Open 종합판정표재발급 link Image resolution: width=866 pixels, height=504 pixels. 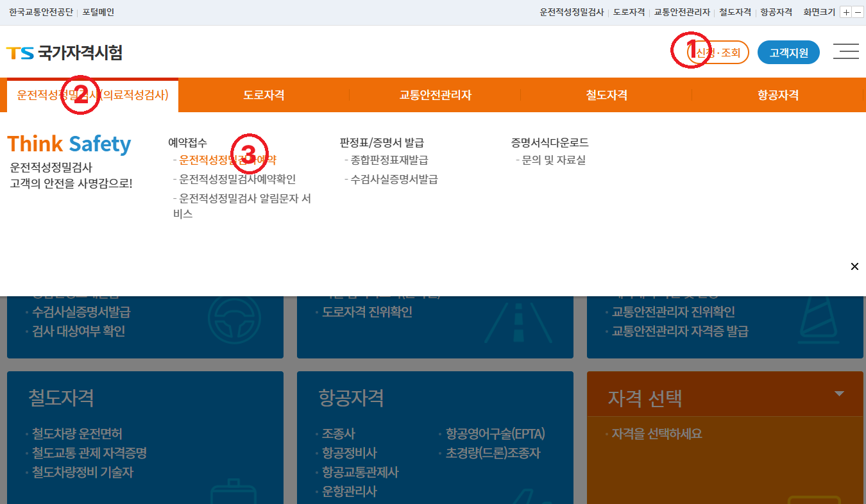coord(389,160)
